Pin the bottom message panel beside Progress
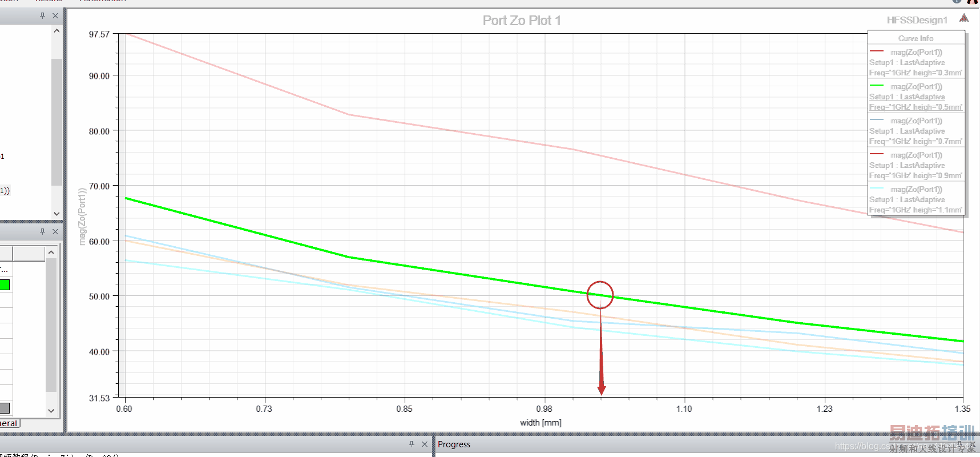 coord(412,444)
